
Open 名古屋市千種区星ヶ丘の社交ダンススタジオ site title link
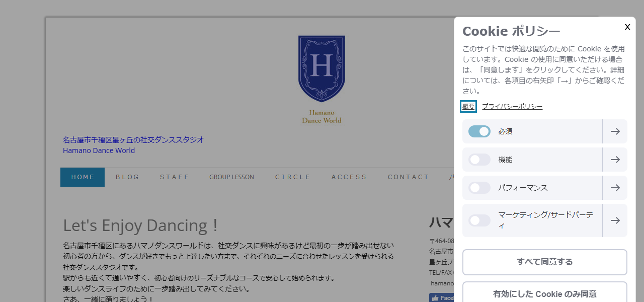coord(133,140)
